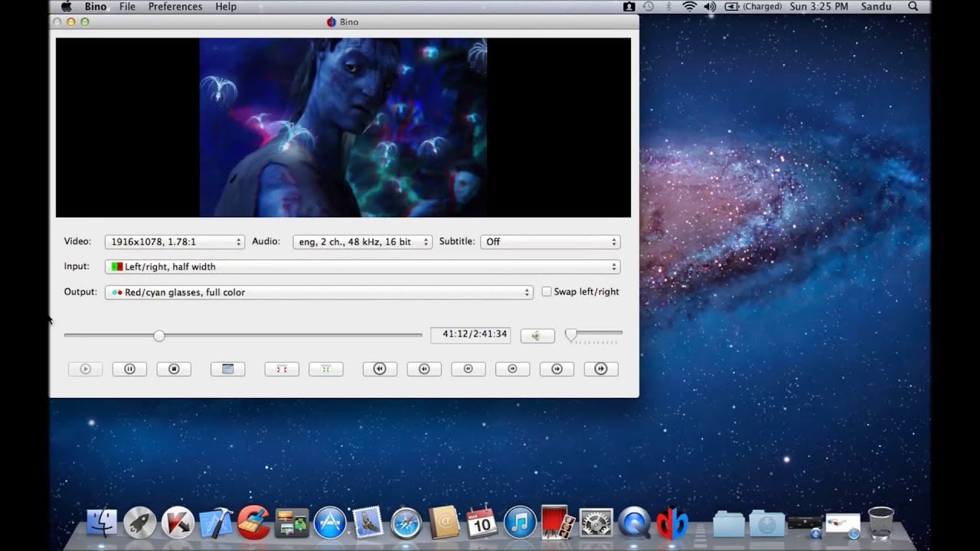Click the red center-video button

coord(282,369)
